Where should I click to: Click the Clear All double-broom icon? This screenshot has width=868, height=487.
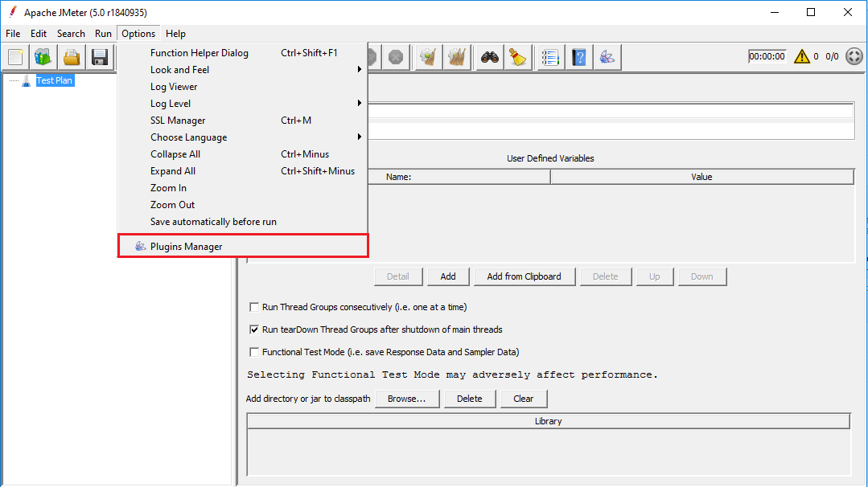click(457, 57)
